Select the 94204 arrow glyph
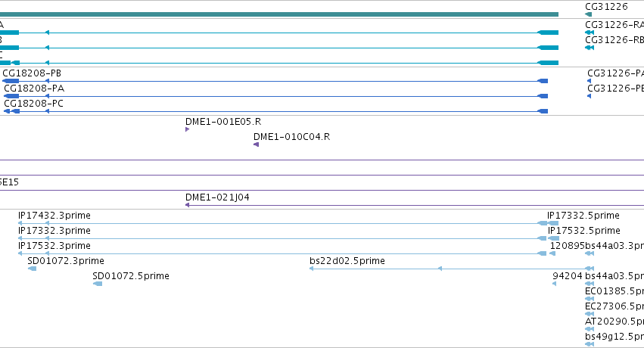The width and height of the screenshot is (644, 348). [x=555, y=284]
